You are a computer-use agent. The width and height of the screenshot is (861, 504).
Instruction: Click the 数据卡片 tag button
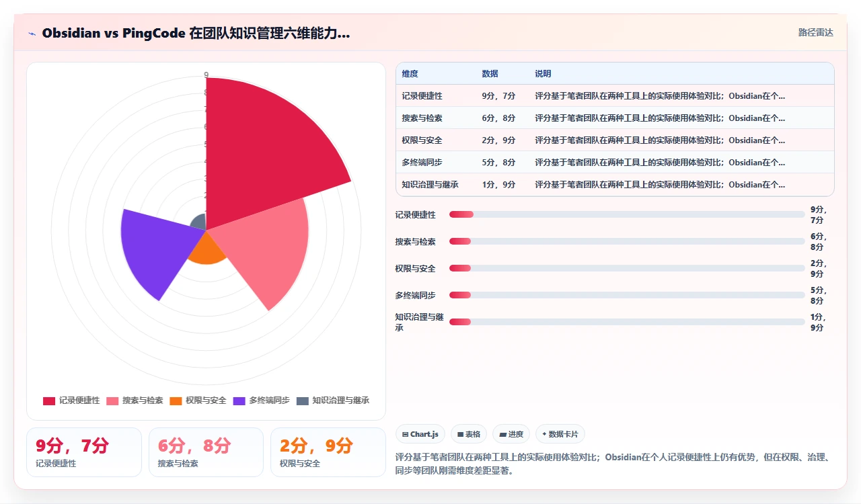560,434
